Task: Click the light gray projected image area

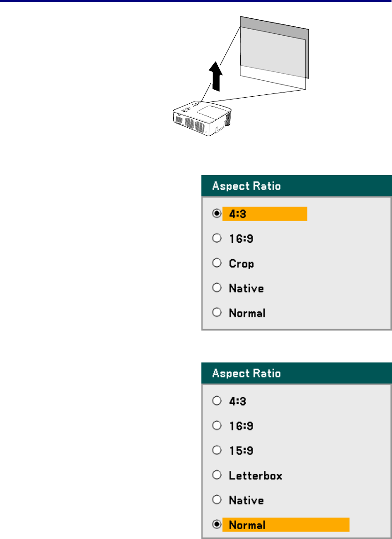Action: pyautogui.click(x=273, y=53)
